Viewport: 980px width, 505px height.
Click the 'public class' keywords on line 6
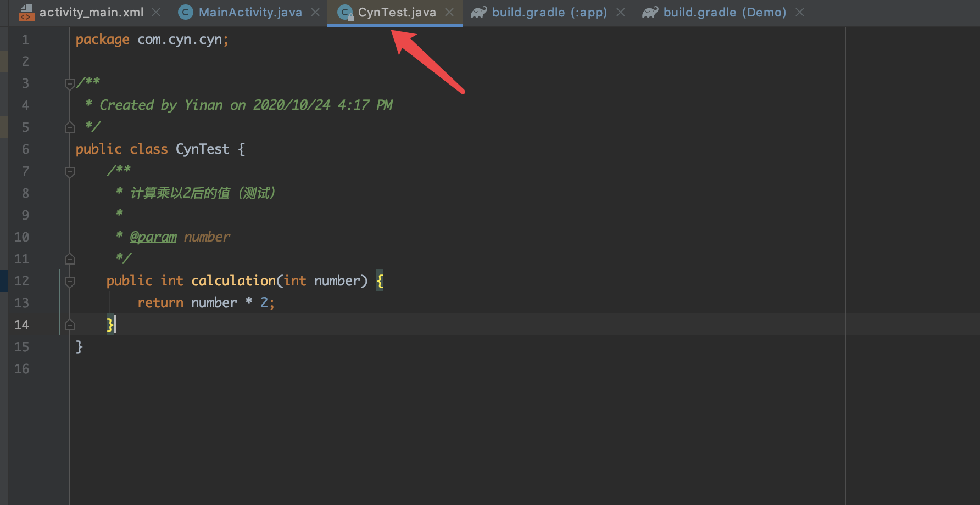tap(121, 149)
